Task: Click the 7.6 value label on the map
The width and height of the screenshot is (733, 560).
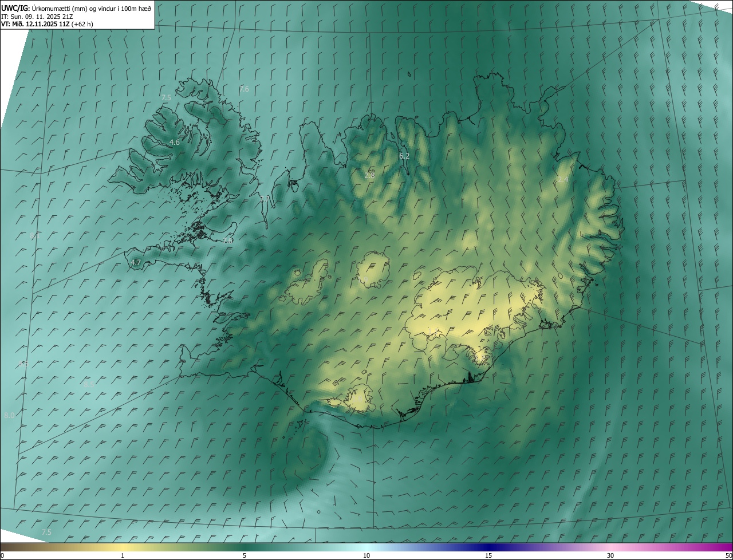Action: (244, 89)
